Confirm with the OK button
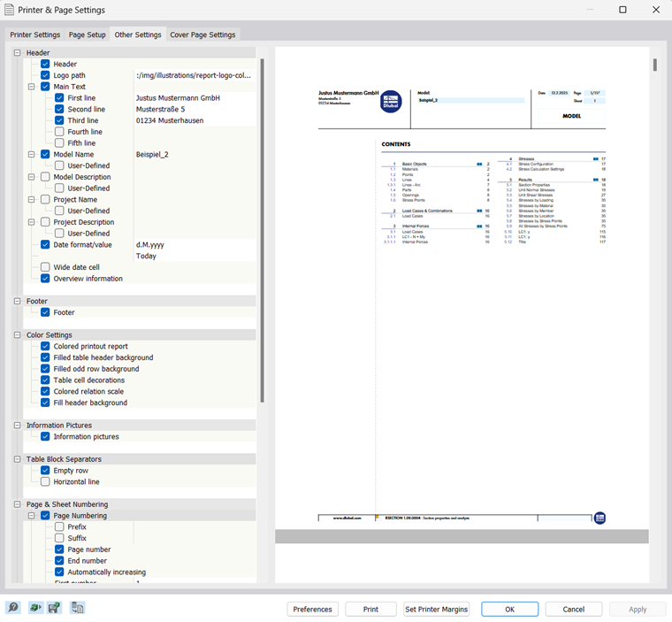 509,609
